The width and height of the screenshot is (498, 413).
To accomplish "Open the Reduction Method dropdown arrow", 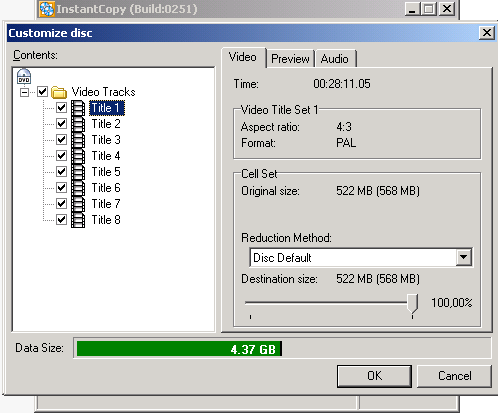I will coord(463,257).
